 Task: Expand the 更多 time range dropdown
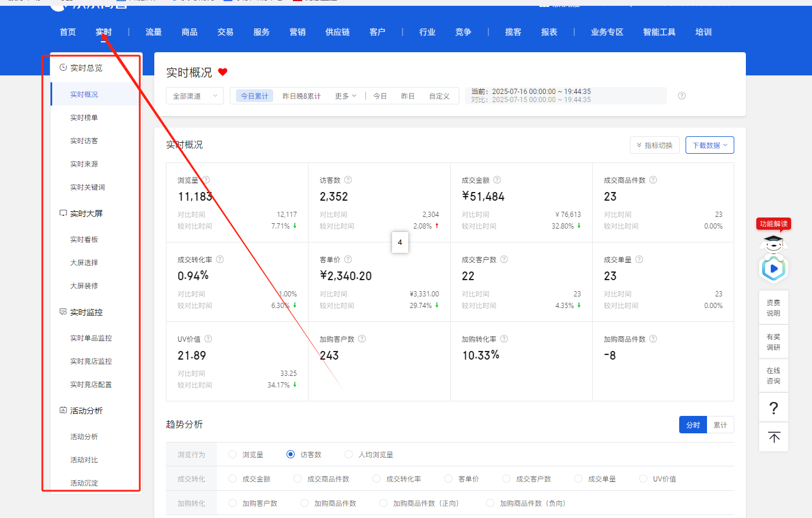[x=345, y=96]
